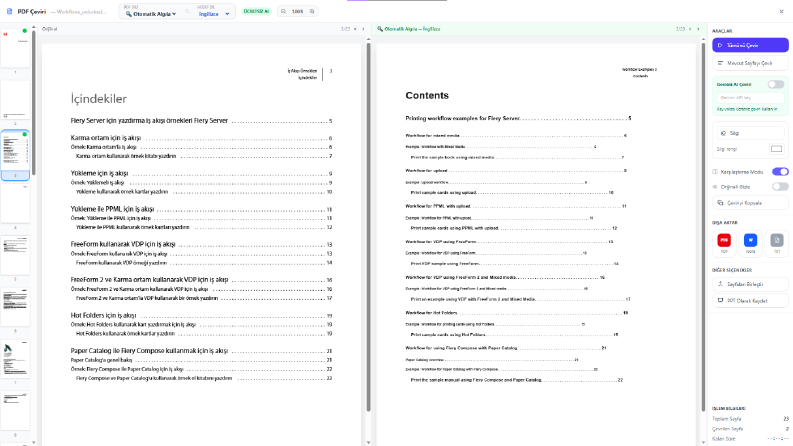
Task: Click the Contents heading in translation
Action: (427, 96)
